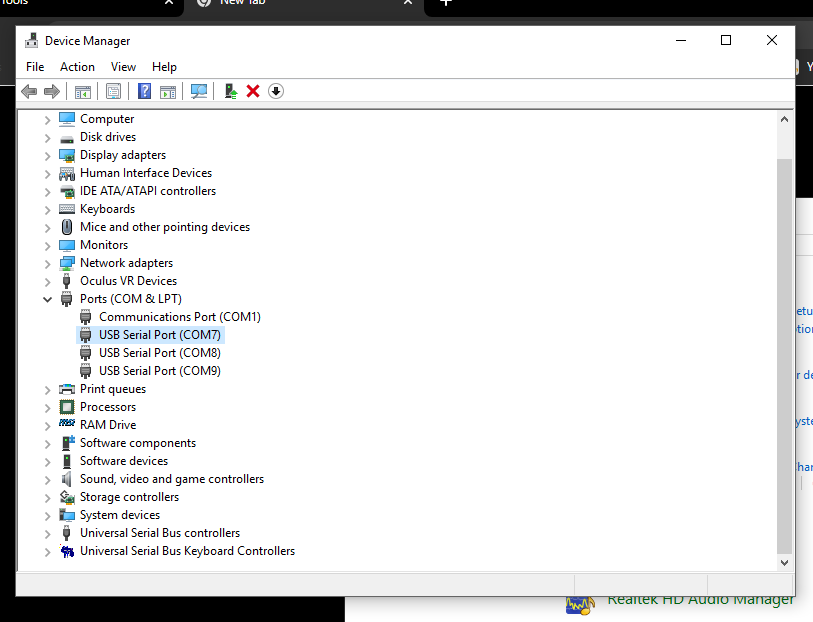This screenshot has height=622, width=813.
Task: Click the Ports (COM & LPT) icon
Action: coord(67,299)
